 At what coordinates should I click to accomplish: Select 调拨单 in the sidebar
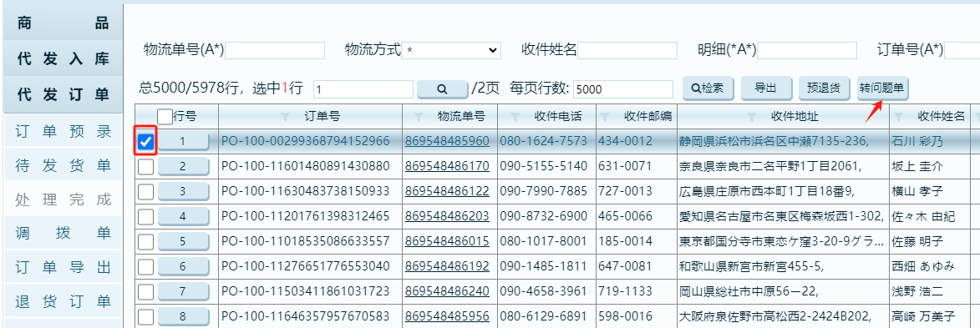tap(63, 234)
